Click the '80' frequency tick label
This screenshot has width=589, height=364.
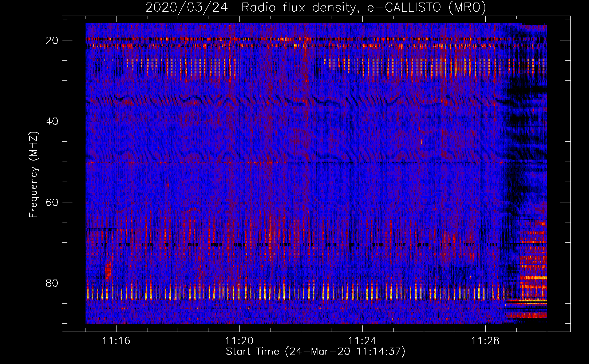[x=52, y=283]
